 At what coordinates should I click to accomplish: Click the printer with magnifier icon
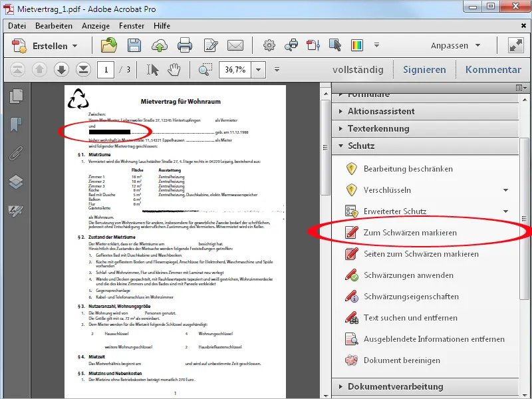(x=291, y=45)
